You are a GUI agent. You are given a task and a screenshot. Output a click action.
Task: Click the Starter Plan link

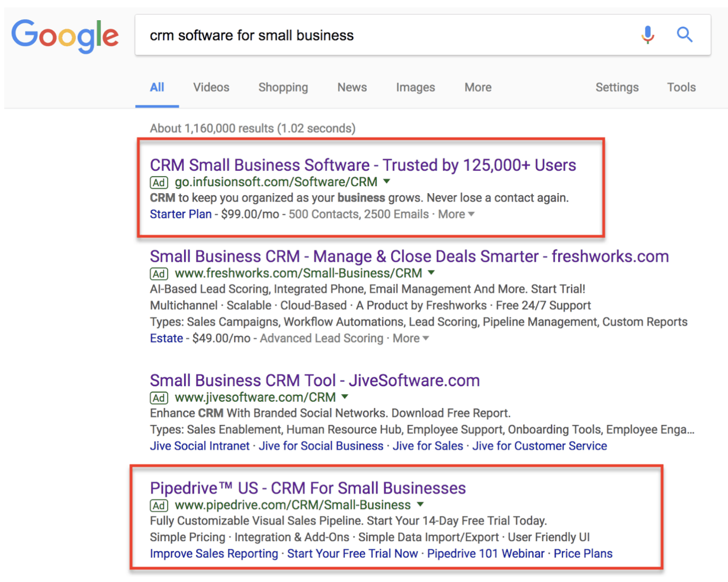[x=181, y=214]
